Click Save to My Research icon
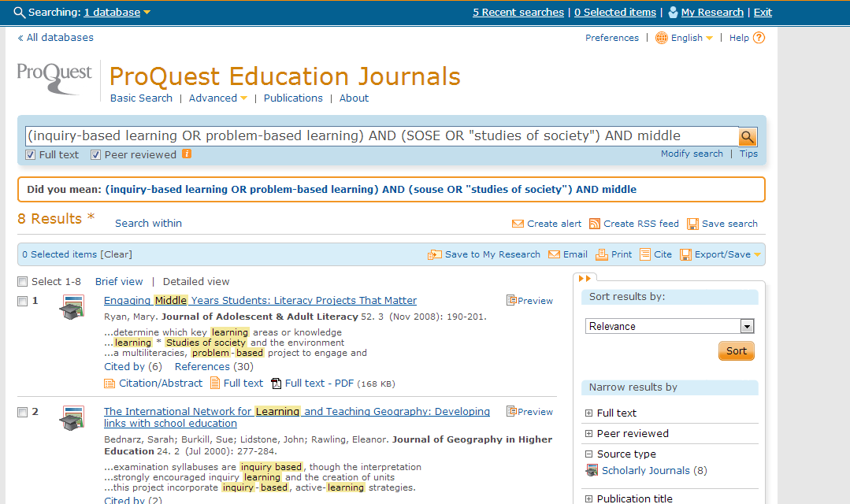Image resolution: width=850 pixels, height=504 pixels. [434, 254]
